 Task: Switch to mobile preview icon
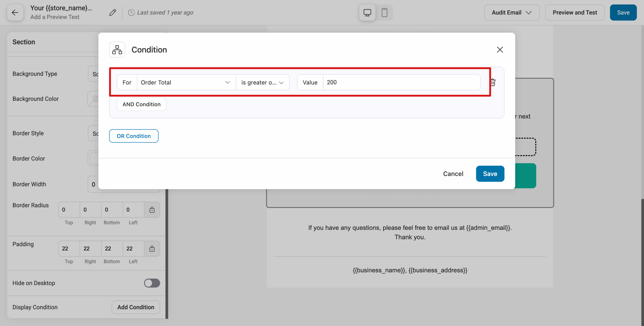pos(384,12)
